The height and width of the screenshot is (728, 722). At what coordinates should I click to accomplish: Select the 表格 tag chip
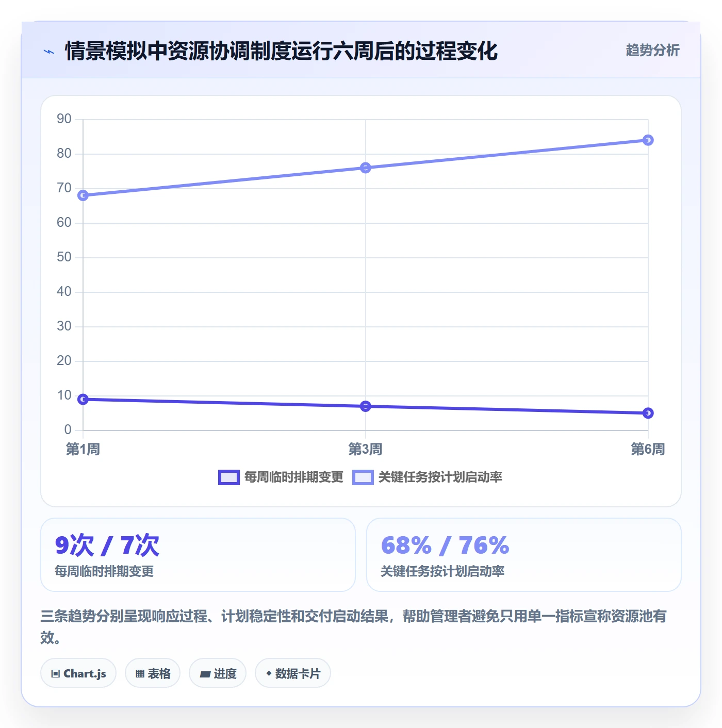(153, 673)
